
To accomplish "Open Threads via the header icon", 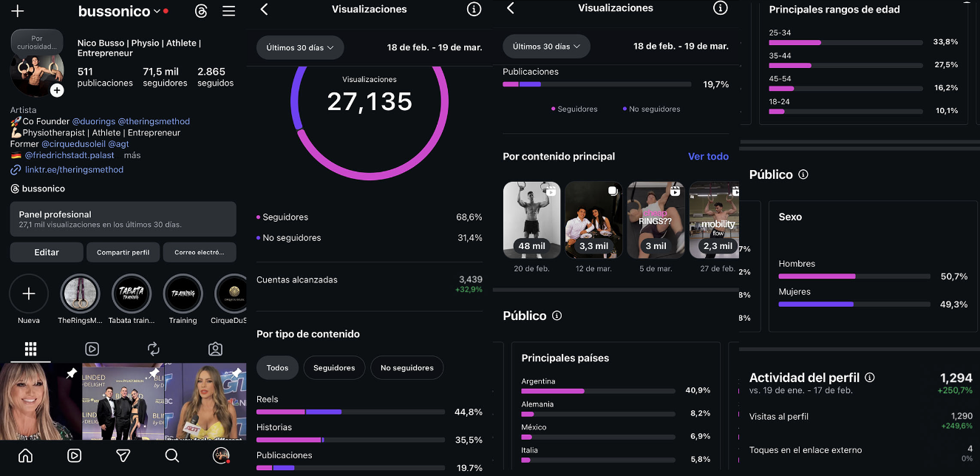I will coord(201,11).
